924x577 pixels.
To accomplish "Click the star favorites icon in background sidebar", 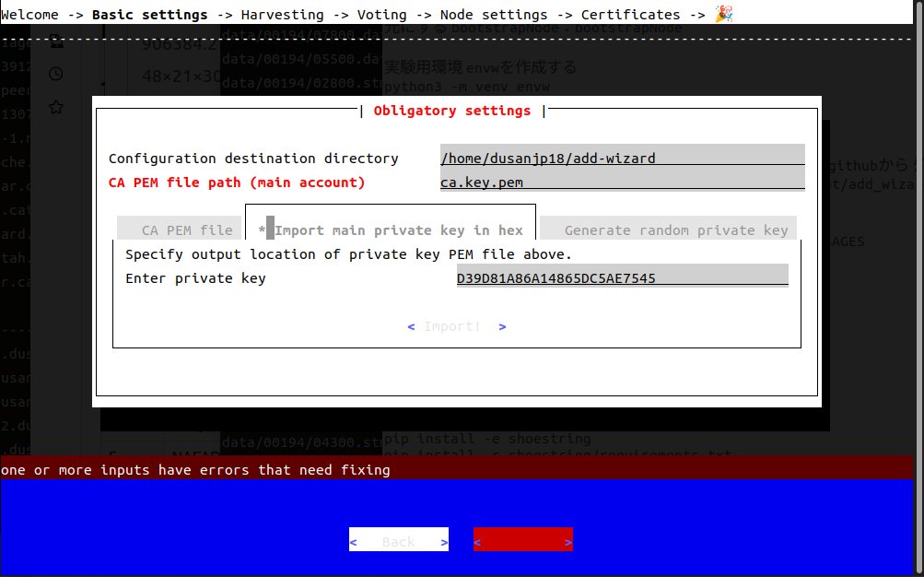I will (x=56, y=107).
